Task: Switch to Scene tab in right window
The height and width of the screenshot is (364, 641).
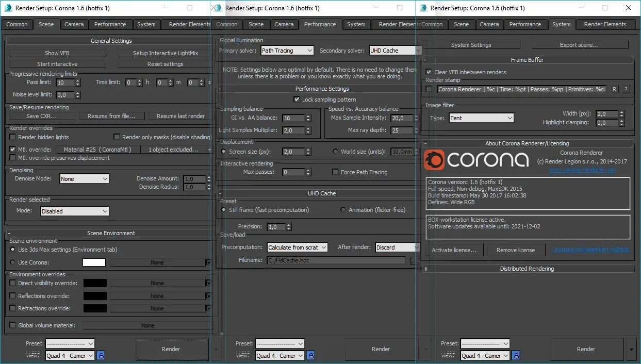Action: coord(461,24)
